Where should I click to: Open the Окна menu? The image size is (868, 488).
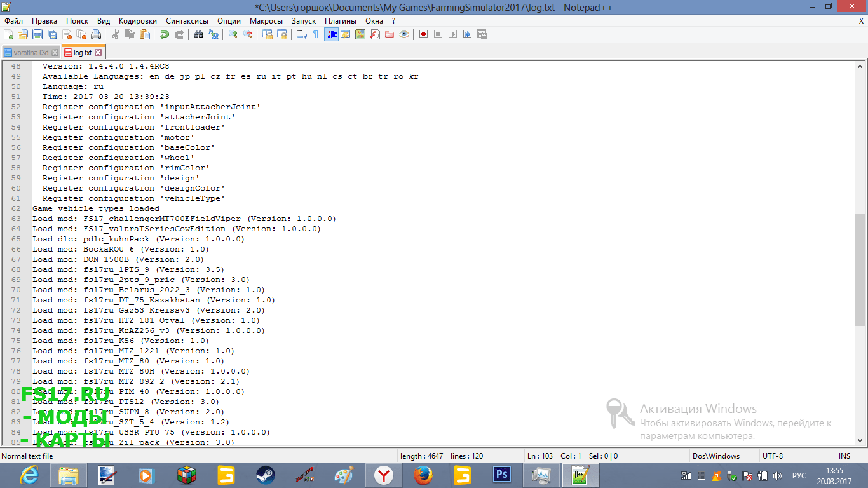coord(374,21)
